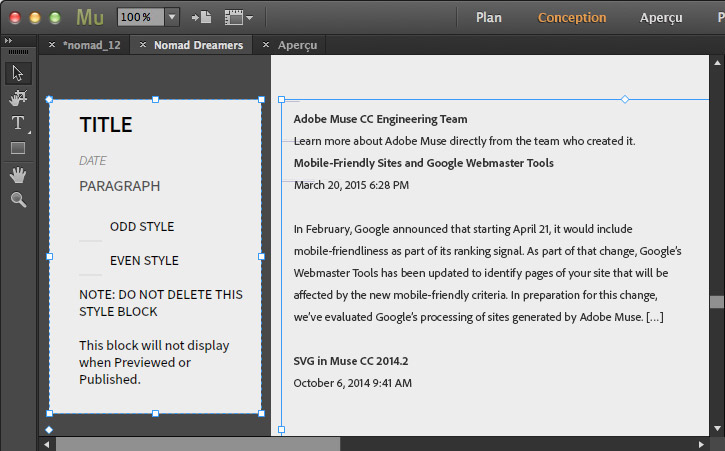This screenshot has height=451, width=725.
Task: Select the Crop tool
Action: pos(18,98)
